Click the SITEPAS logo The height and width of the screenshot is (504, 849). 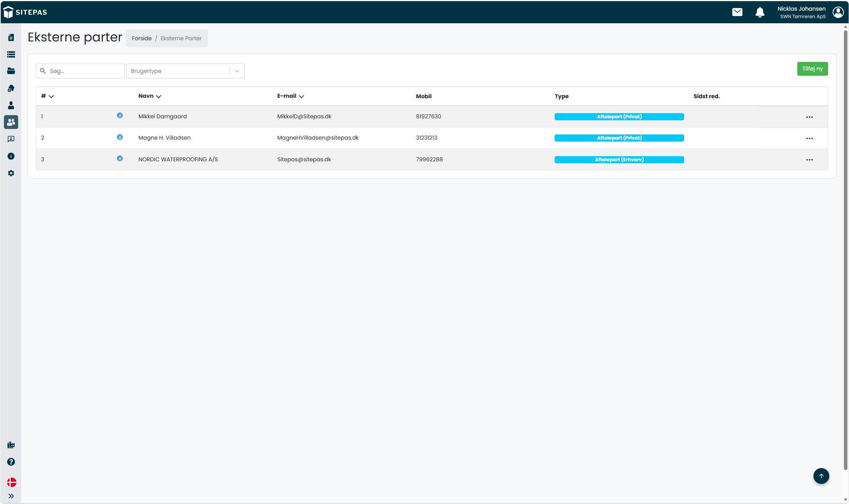pyautogui.click(x=25, y=12)
